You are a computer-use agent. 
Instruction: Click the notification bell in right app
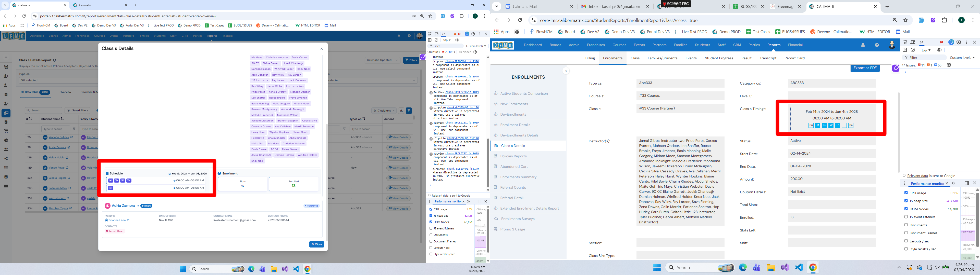863,45
